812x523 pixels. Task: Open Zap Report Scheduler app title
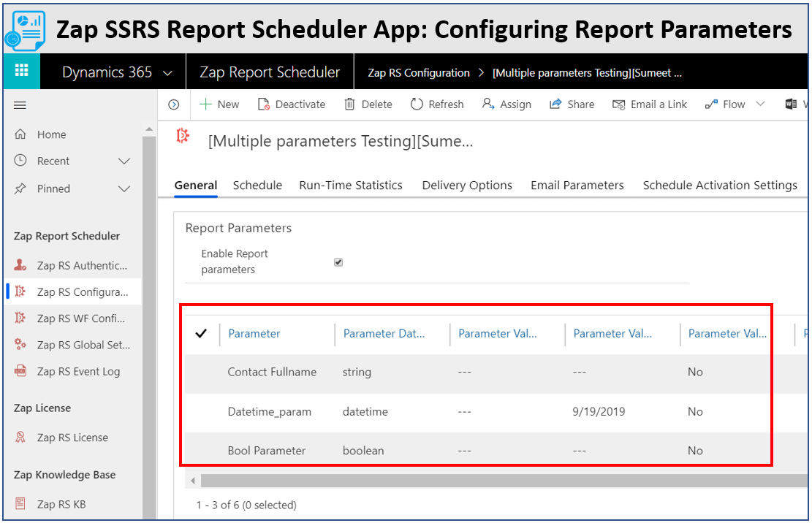pos(270,72)
